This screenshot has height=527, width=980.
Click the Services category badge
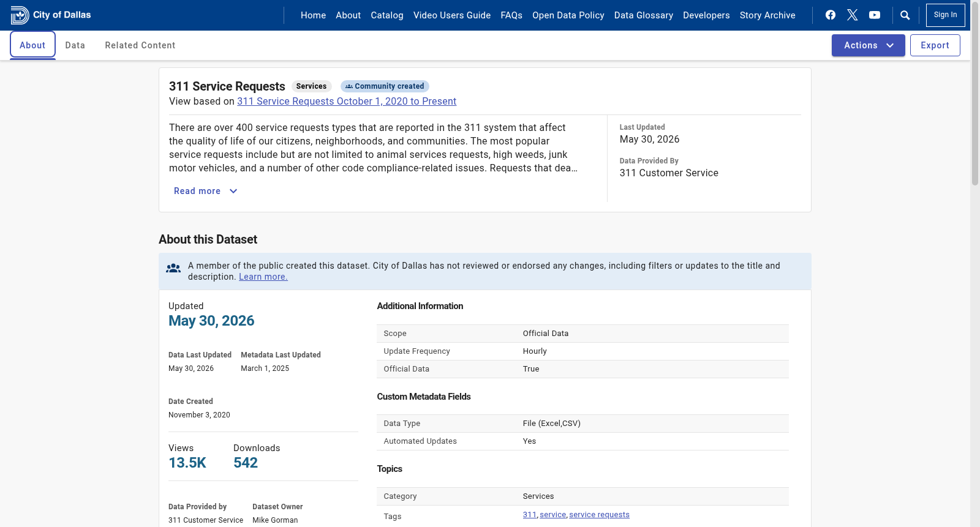click(311, 86)
